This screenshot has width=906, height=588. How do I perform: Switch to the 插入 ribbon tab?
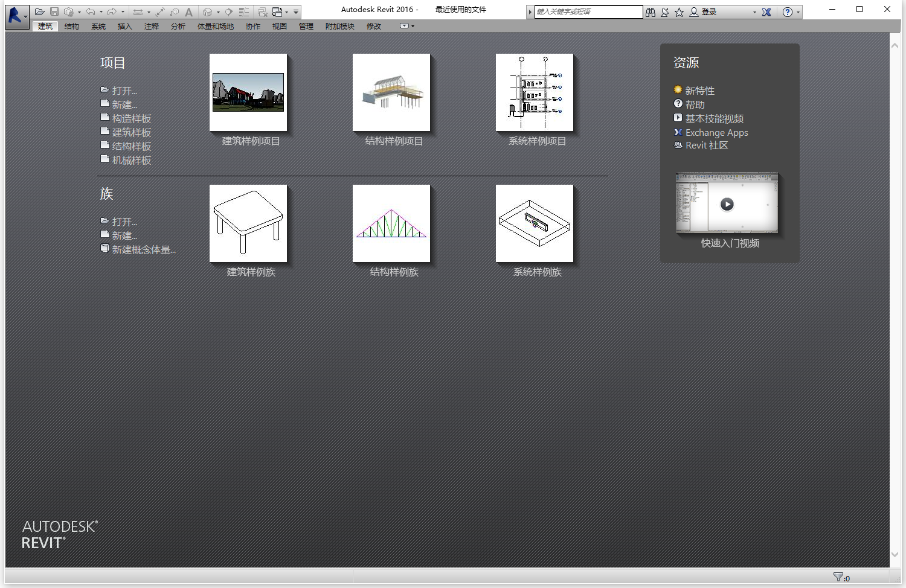[x=125, y=26]
